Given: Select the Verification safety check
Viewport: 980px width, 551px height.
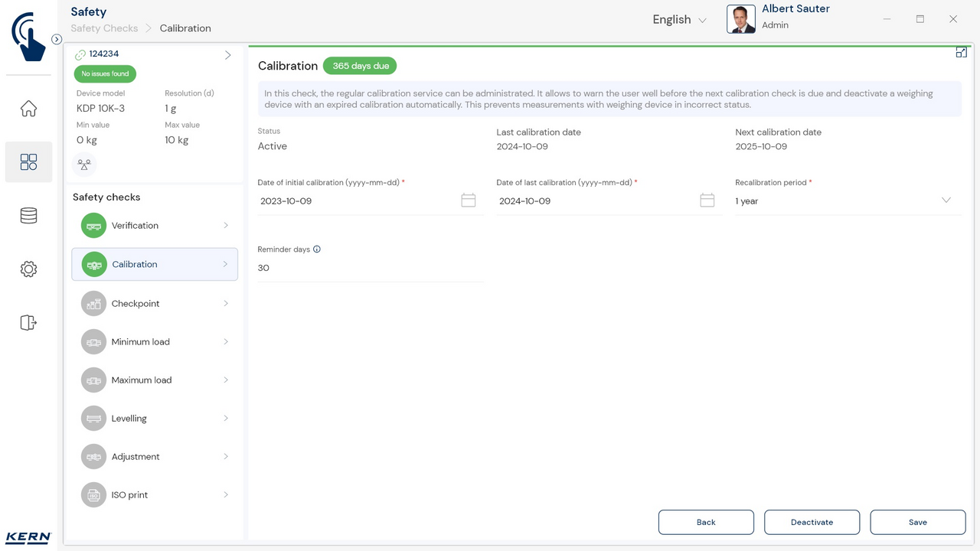Looking at the screenshot, I should [155, 226].
